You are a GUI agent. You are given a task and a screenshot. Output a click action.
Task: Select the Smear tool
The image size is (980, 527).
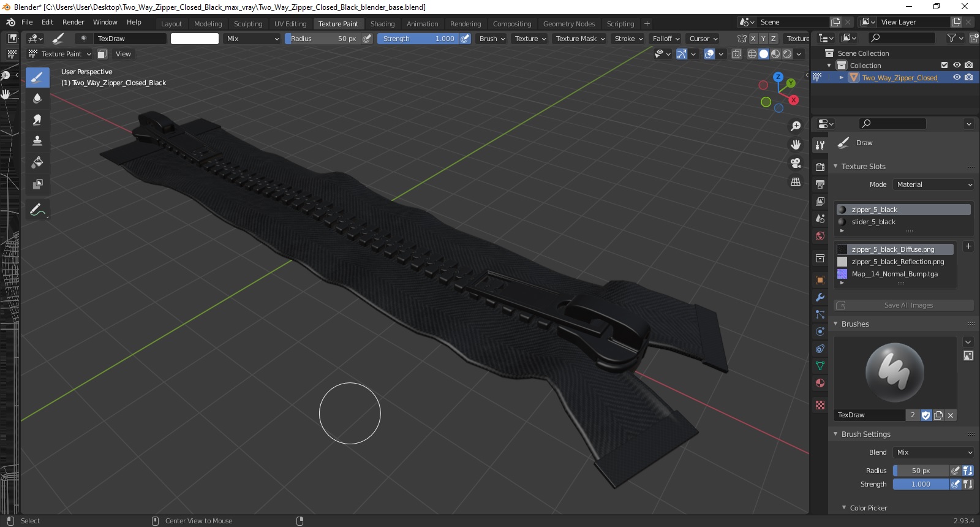(37, 120)
